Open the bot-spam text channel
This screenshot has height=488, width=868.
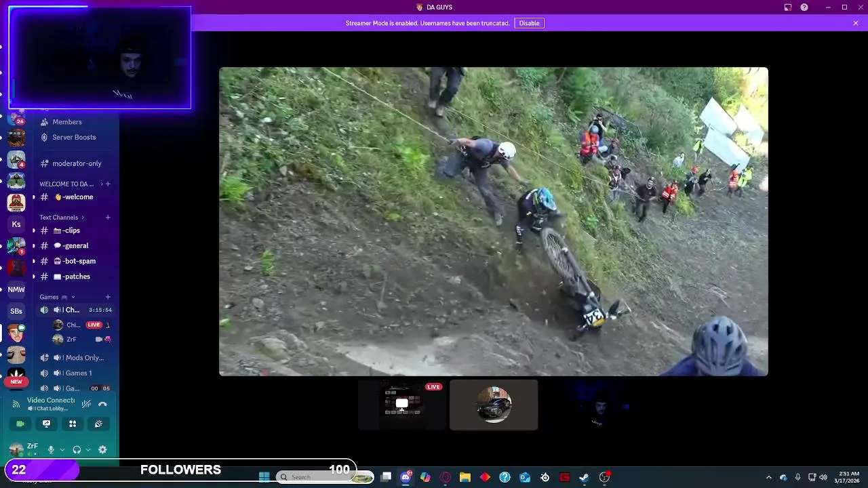(x=76, y=261)
